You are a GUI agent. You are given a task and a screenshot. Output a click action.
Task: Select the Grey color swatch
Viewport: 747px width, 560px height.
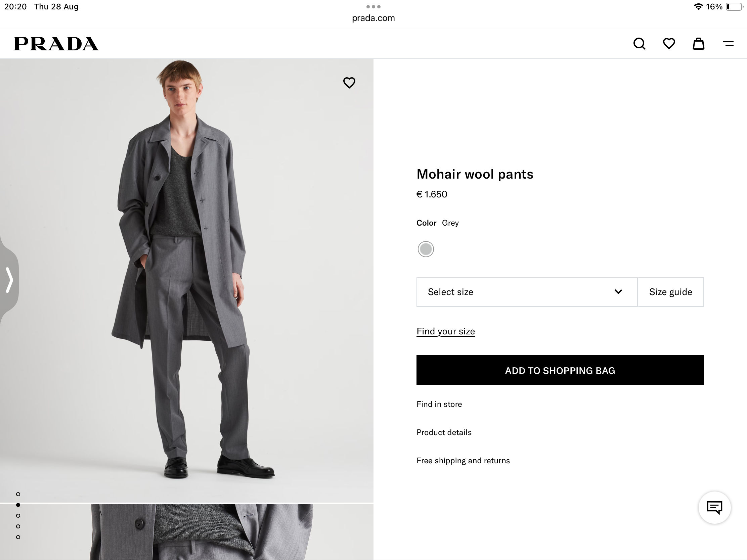point(426,249)
